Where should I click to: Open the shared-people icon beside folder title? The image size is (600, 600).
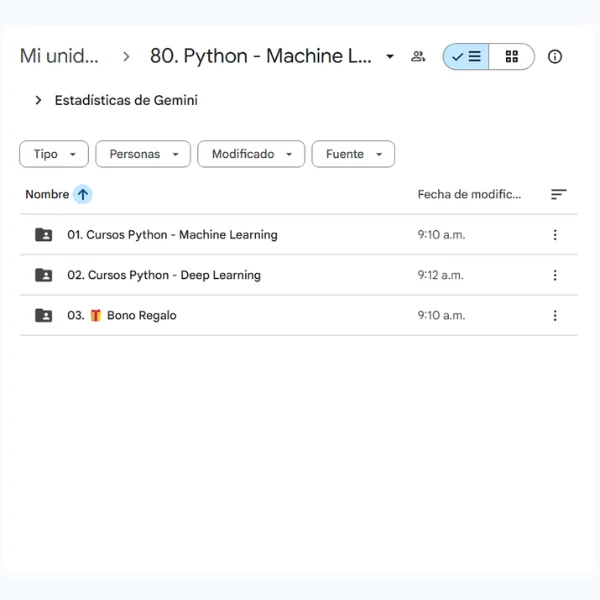pos(418,57)
